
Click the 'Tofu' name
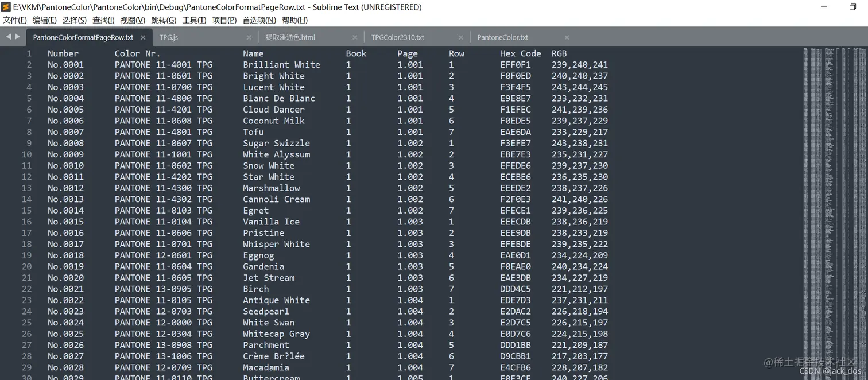(x=253, y=132)
